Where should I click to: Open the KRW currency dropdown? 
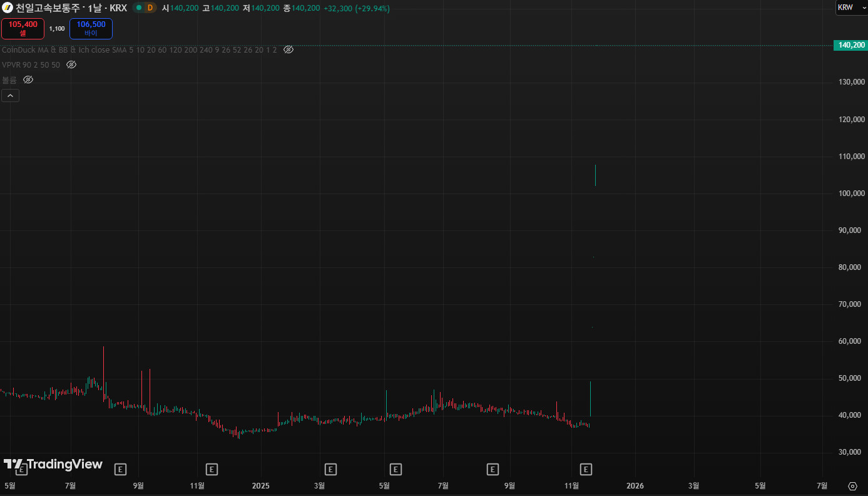852,8
